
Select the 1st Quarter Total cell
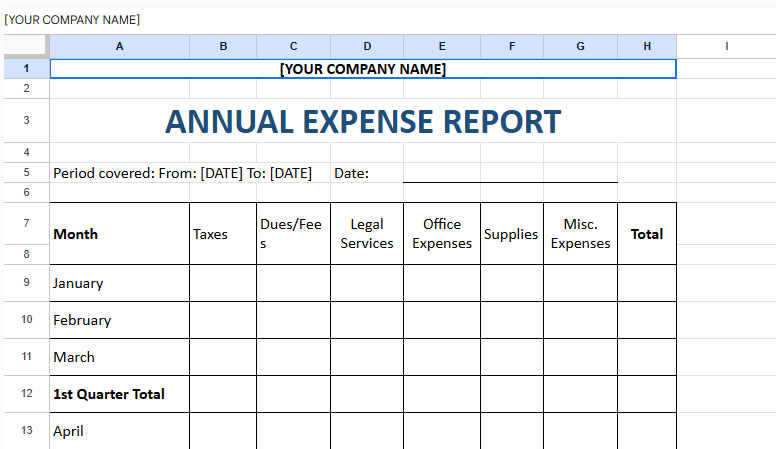tap(119, 394)
